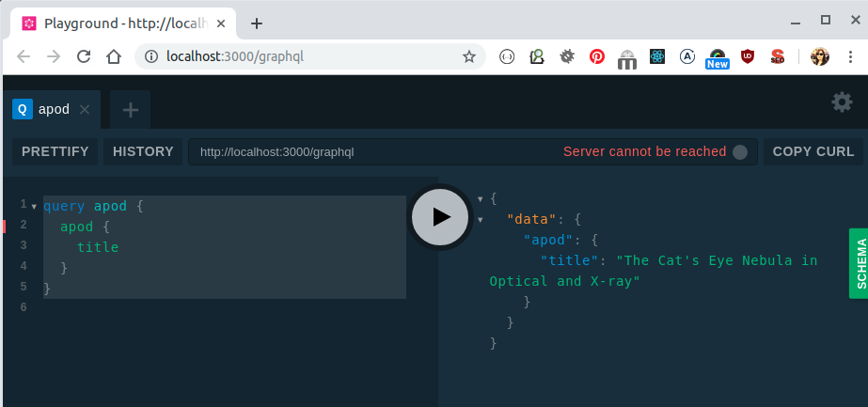Click the Playground tab favicon

click(29, 23)
